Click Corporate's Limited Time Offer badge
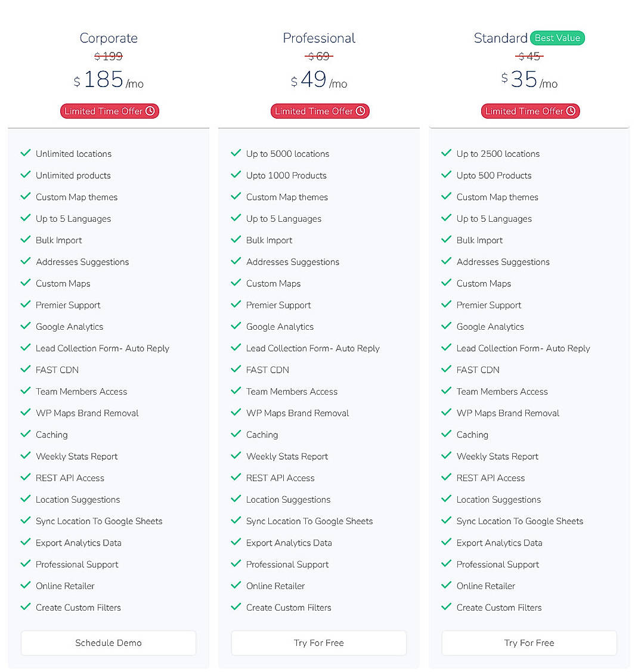The image size is (638, 672). (109, 111)
